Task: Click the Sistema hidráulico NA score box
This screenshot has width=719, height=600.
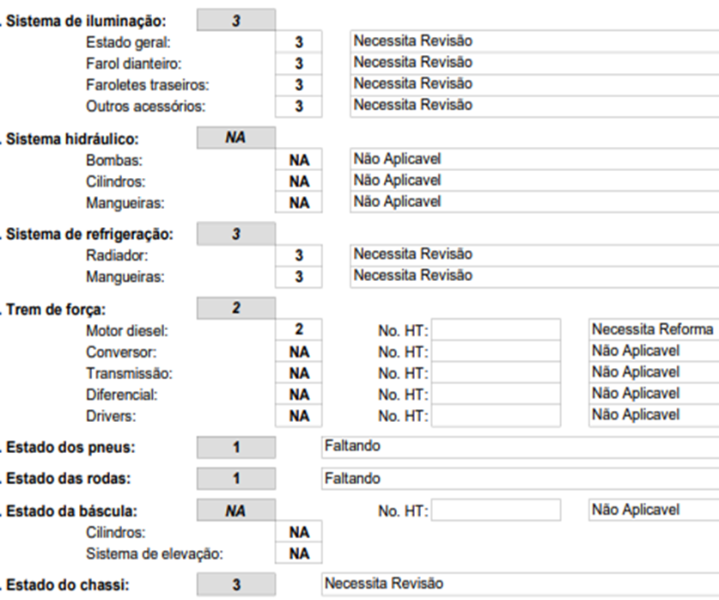Action: click(236, 138)
